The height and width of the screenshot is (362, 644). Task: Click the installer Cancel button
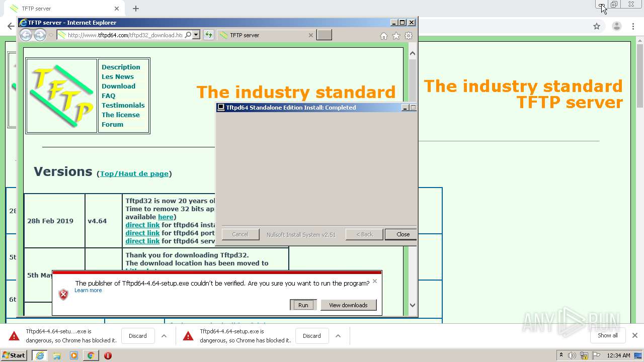tap(240, 234)
